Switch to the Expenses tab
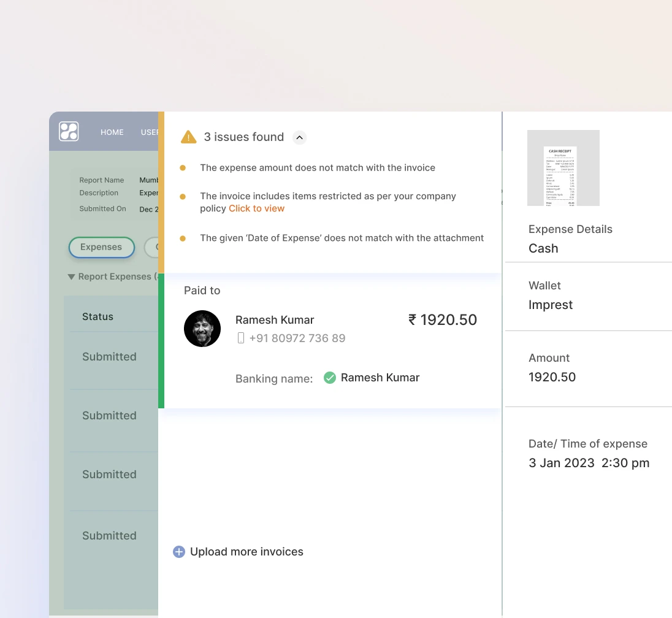 tap(101, 247)
